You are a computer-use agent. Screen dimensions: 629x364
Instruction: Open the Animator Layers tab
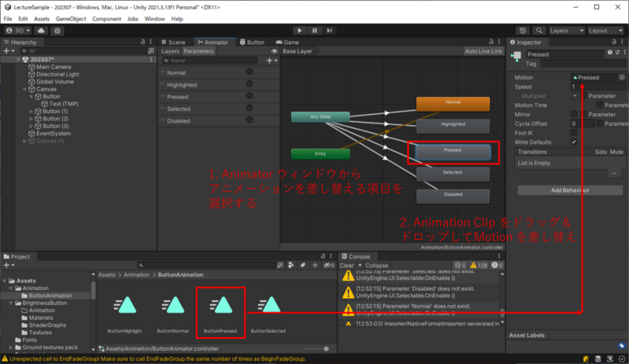tap(170, 51)
